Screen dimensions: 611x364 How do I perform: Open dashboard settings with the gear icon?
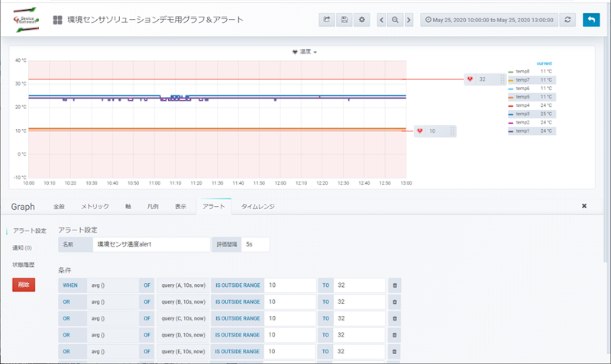[362, 20]
